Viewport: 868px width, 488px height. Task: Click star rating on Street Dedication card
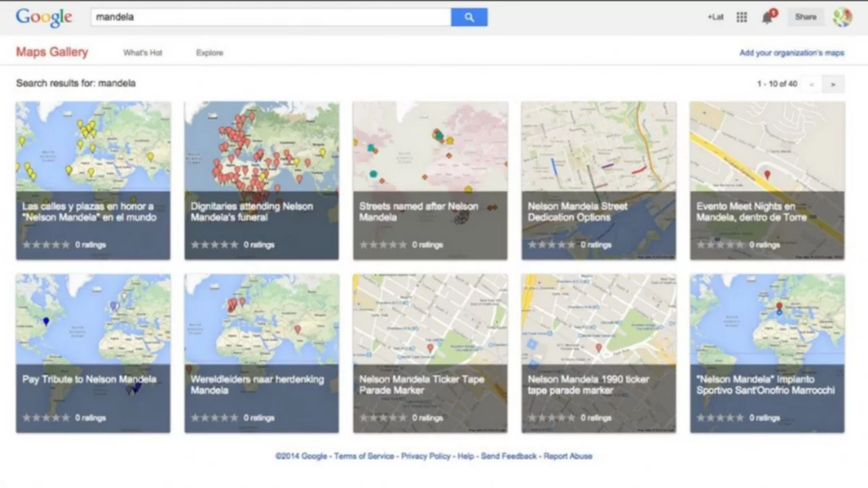pos(552,245)
